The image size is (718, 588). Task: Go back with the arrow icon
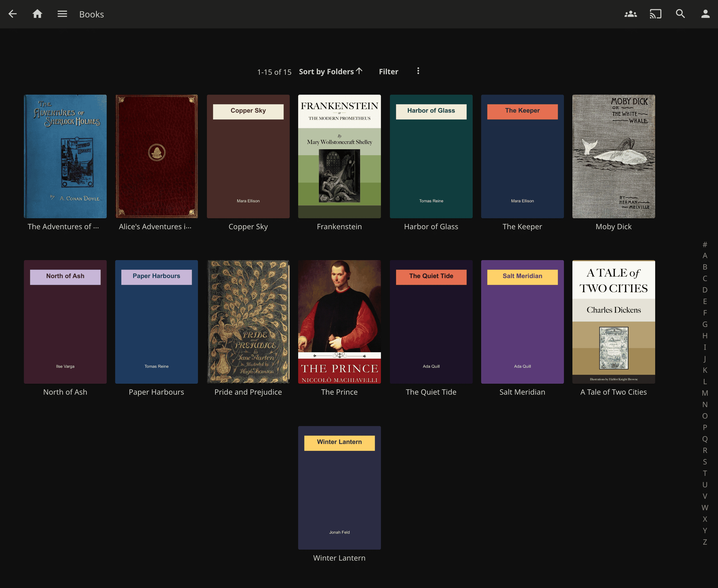12,14
